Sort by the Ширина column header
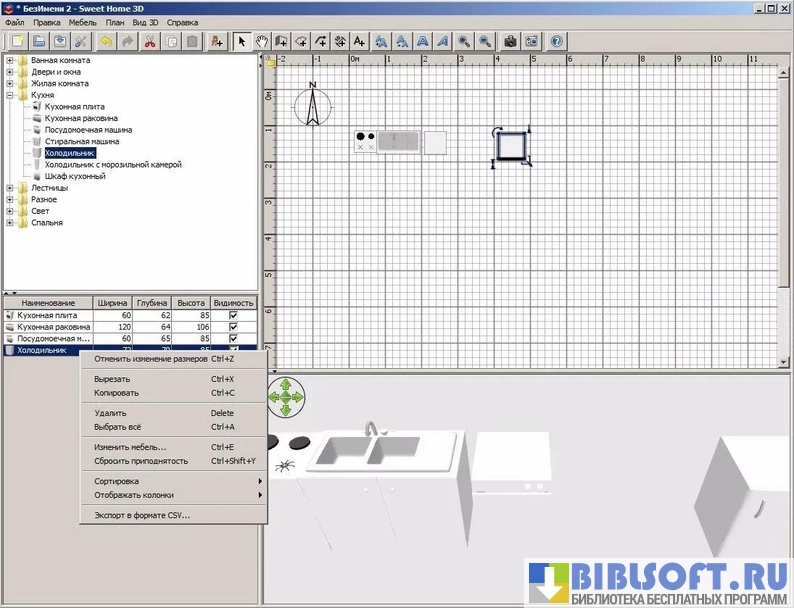This screenshot has width=794, height=608. (x=112, y=302)
